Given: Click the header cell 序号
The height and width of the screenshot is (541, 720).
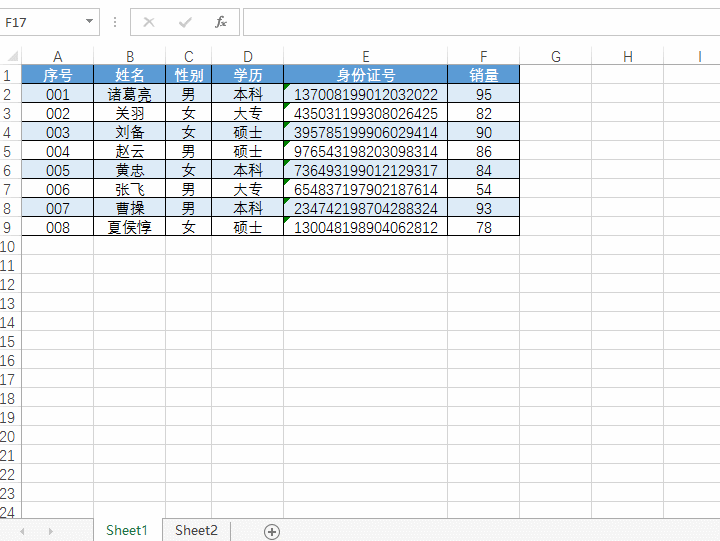Looking at the screenshot, I should [57, 75].
